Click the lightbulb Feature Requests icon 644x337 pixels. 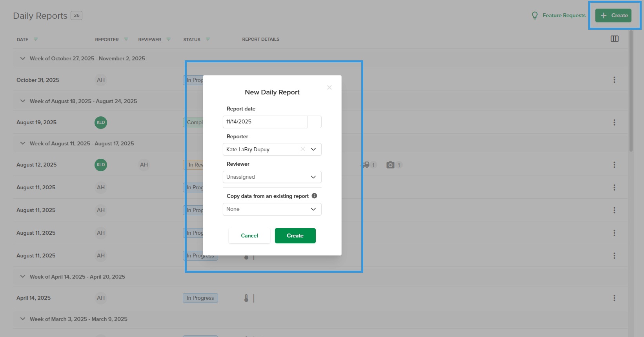[x=535, y=15]
